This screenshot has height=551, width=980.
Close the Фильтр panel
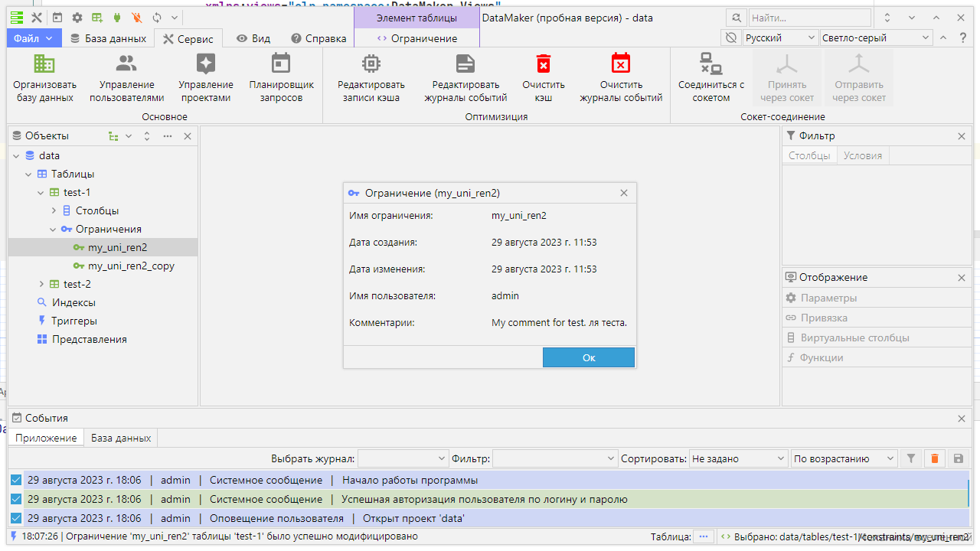click(962, 136)
